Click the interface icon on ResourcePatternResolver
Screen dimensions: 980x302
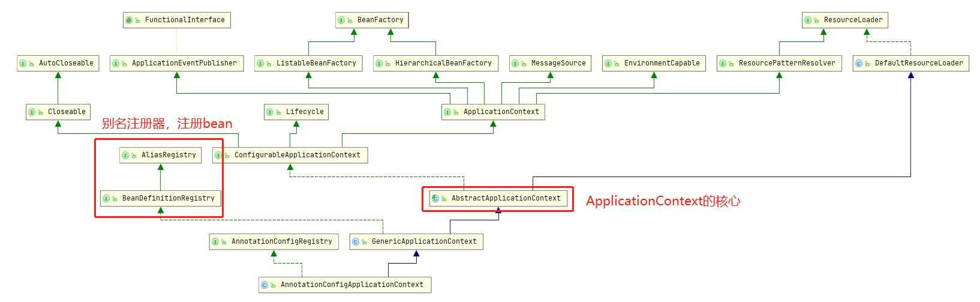point(723,64)
